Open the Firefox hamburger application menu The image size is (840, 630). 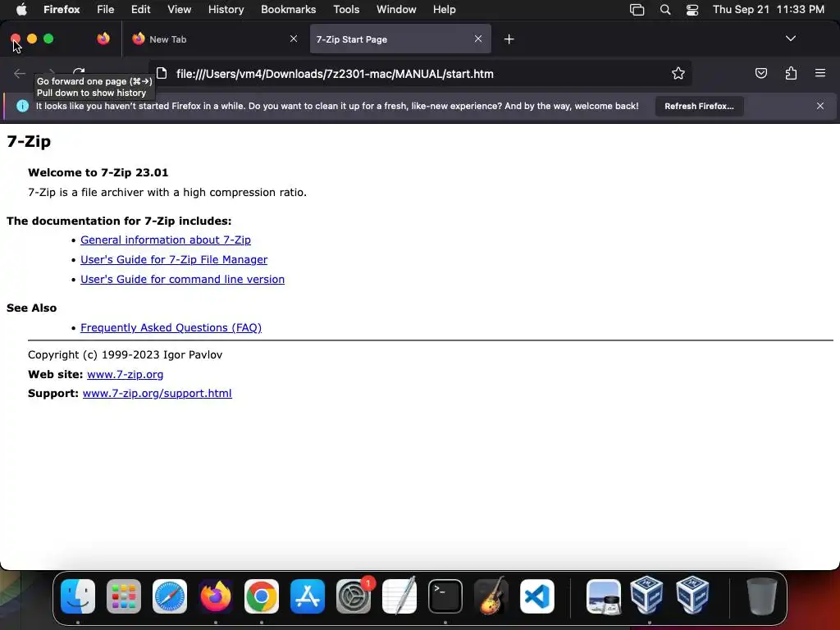point(820,73)
